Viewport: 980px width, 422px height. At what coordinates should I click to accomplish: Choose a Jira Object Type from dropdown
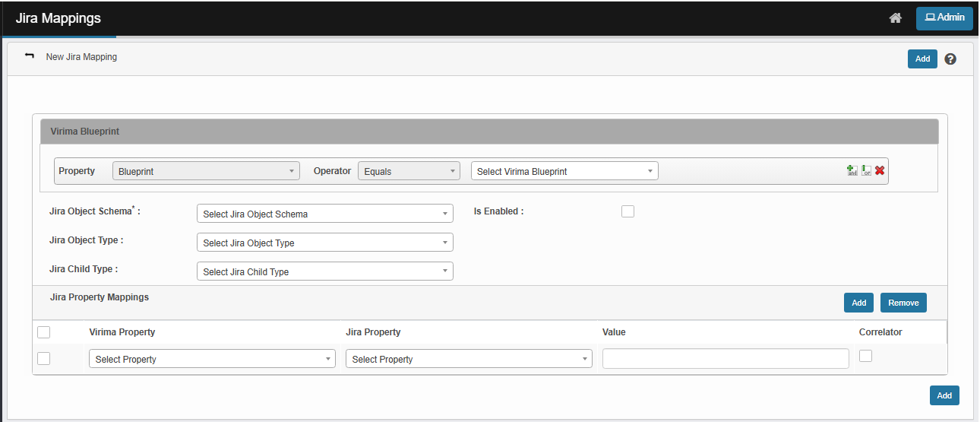click(x=324, y=243)
